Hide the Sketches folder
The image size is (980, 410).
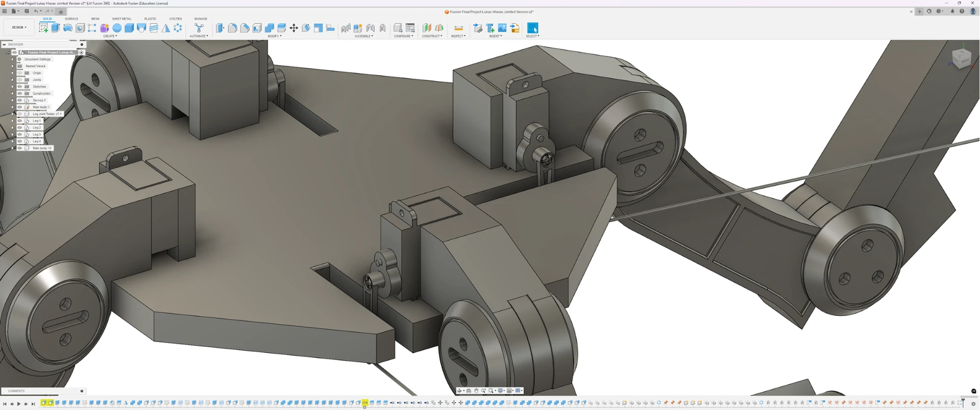pyautogui.click(x=20, y=87)
